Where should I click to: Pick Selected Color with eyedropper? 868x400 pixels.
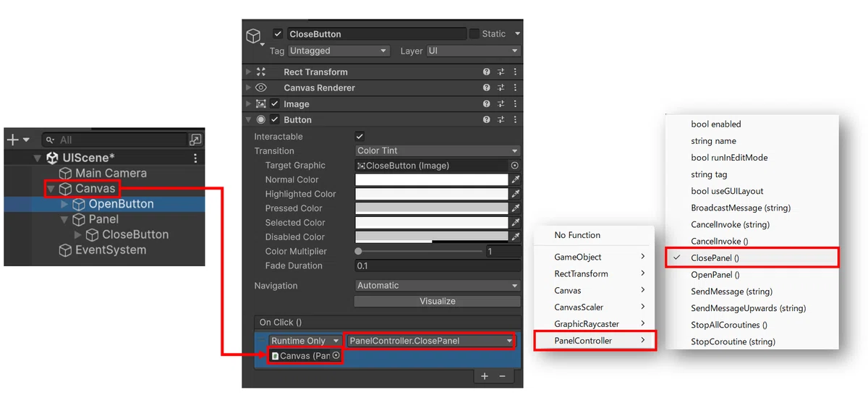[516, 223]
